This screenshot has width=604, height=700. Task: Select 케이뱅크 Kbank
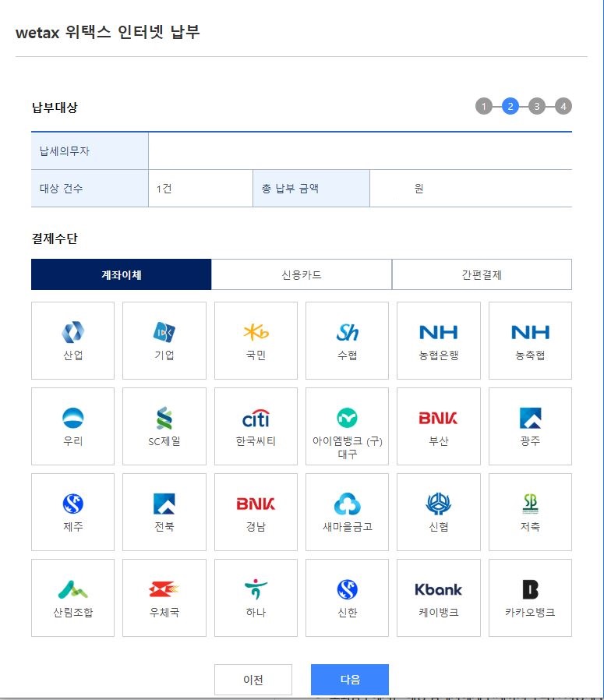(439, 598)
